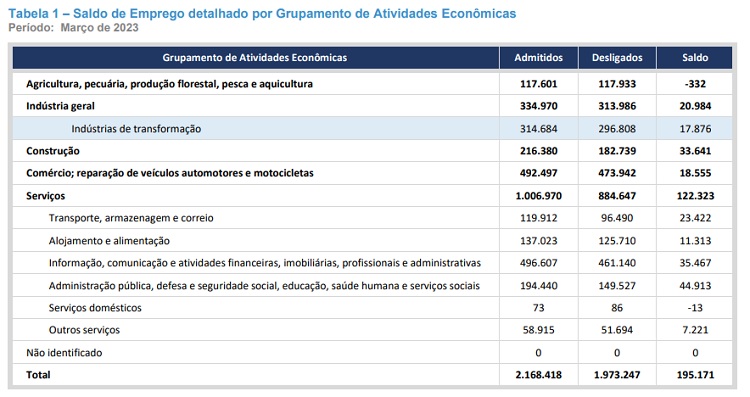
Task: Select the 'Indústria geral' row label
Action: pos(60,106)
